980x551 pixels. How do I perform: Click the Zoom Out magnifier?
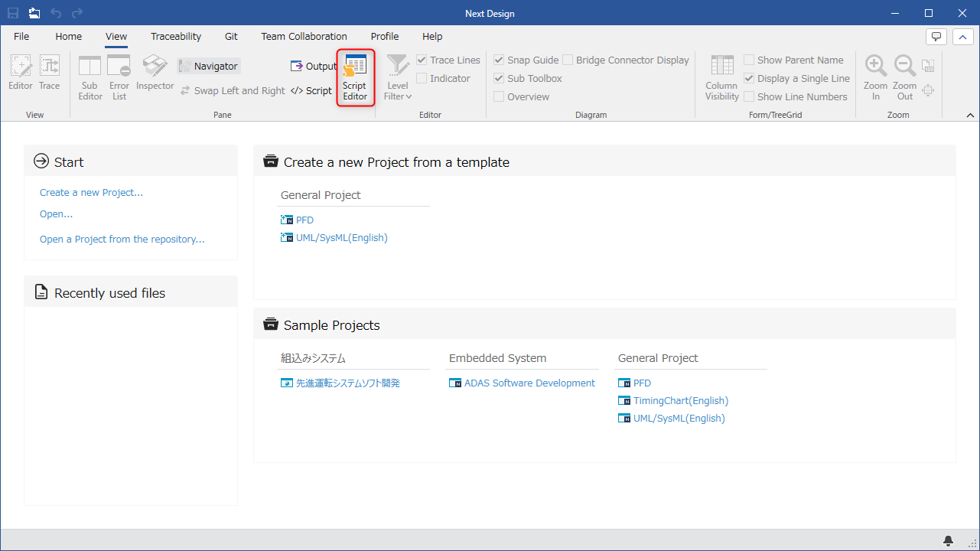(x=905, y=78)
